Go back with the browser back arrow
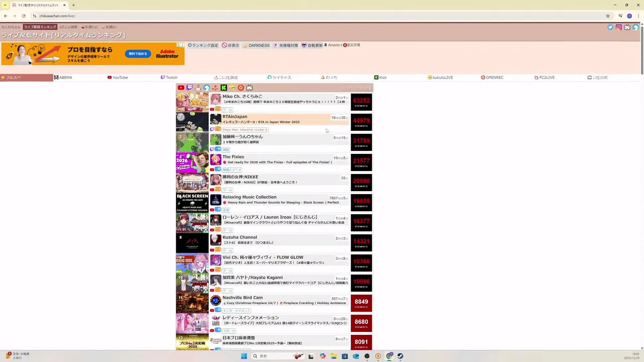 click(x=6, y=16)
